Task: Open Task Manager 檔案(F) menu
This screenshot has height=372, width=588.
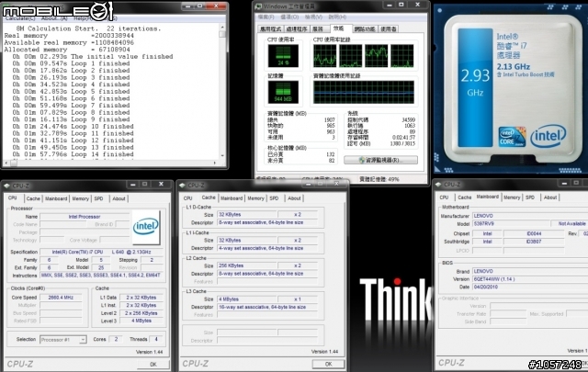Action: coord(266,17)
